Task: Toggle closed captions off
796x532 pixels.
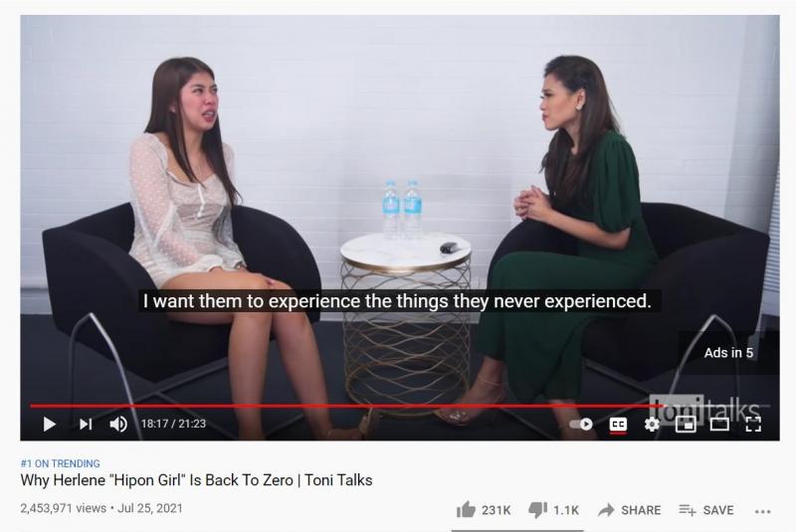Action: point(618,424)
